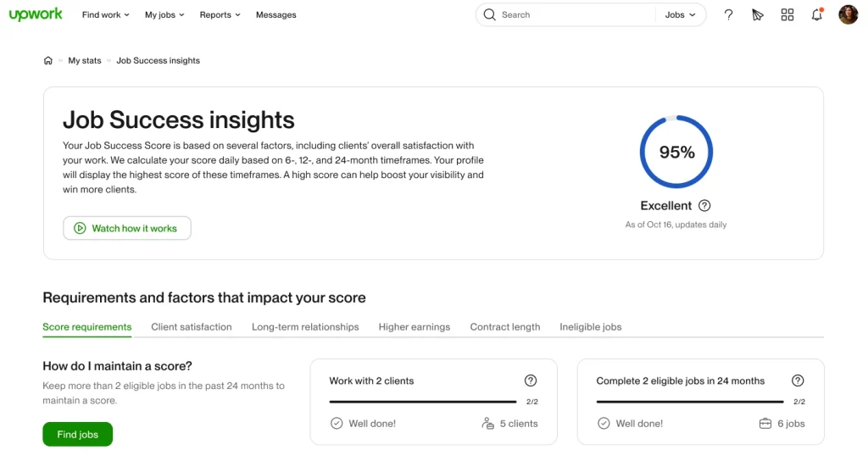This screenshot has width=868, height=461.
Task: Click the green Find jobs button
Action: click(x=78, y=435)
